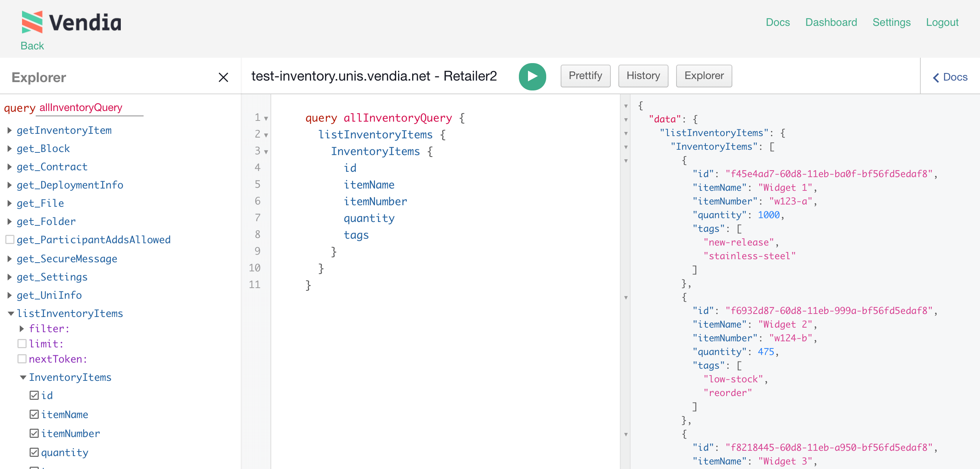980x469 pixels.
Task: Fold line 2 listInventoryItems gutter arrow
Action: (266, 135)
